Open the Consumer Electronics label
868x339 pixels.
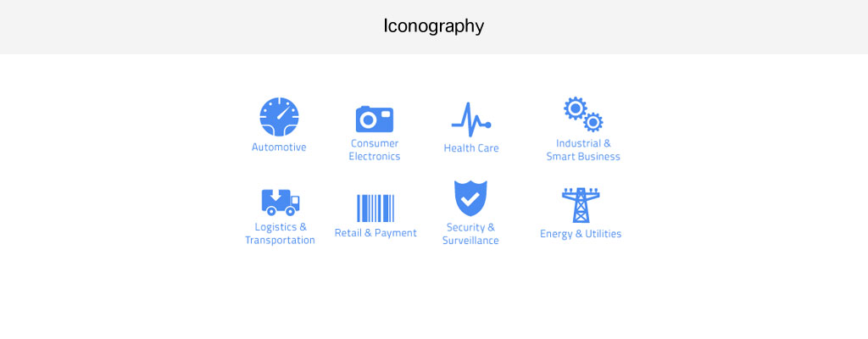[374, 150]
